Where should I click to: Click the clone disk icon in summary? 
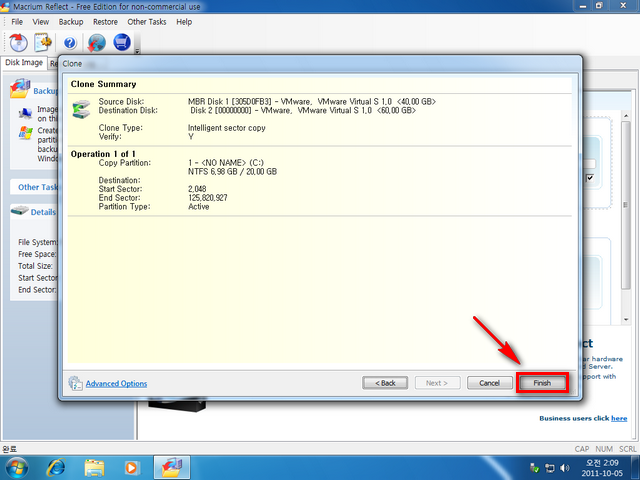81,109
